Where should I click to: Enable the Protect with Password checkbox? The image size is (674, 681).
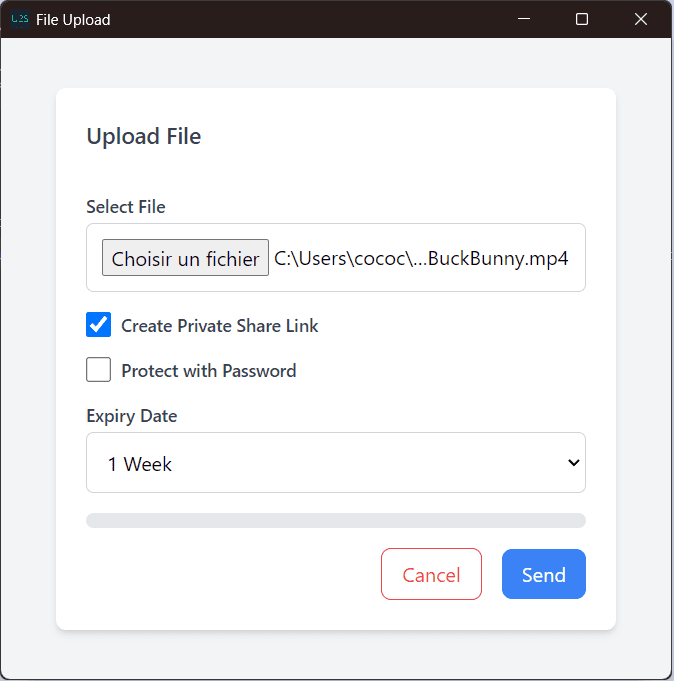tap(98, 370)
